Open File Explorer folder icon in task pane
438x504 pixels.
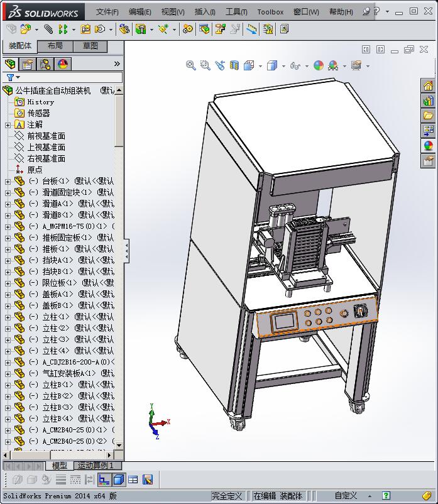click(x=428, y=116)
